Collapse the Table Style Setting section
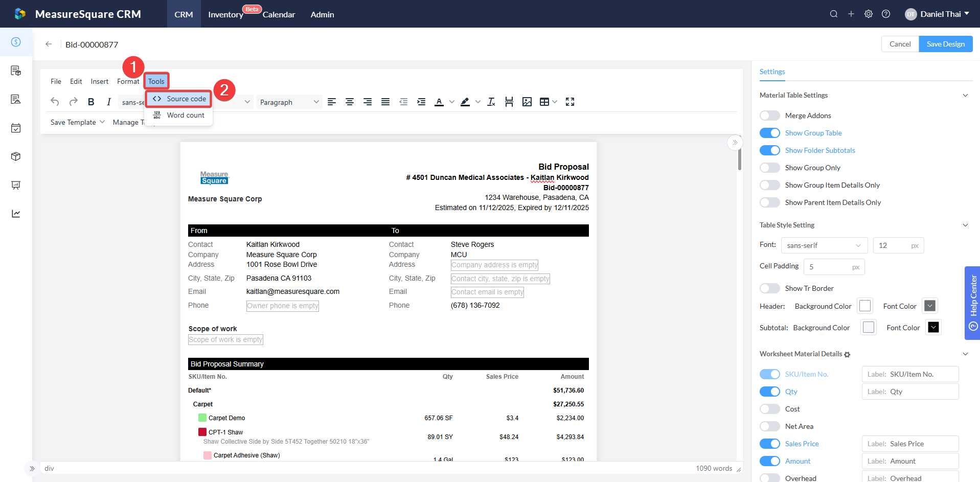This screenshot has height=482, width=980. click(965, 225)
